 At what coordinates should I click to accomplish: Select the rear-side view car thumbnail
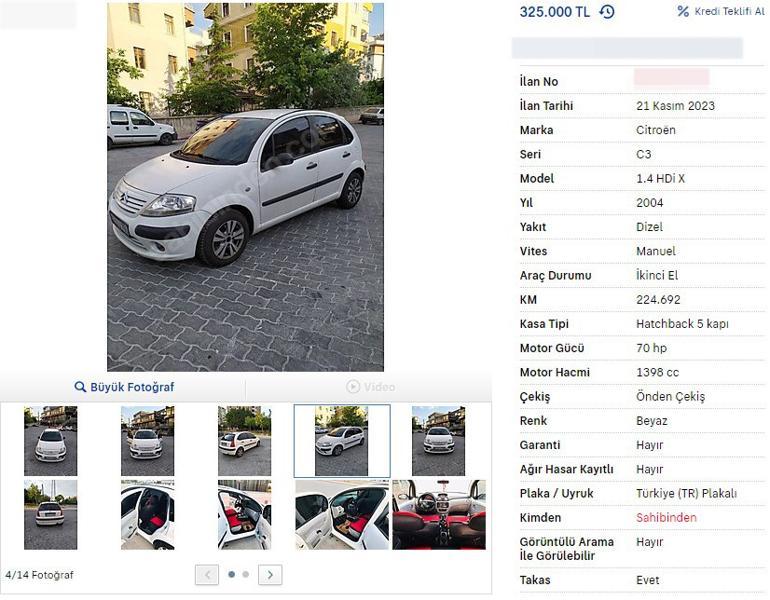tap(245, 441)
